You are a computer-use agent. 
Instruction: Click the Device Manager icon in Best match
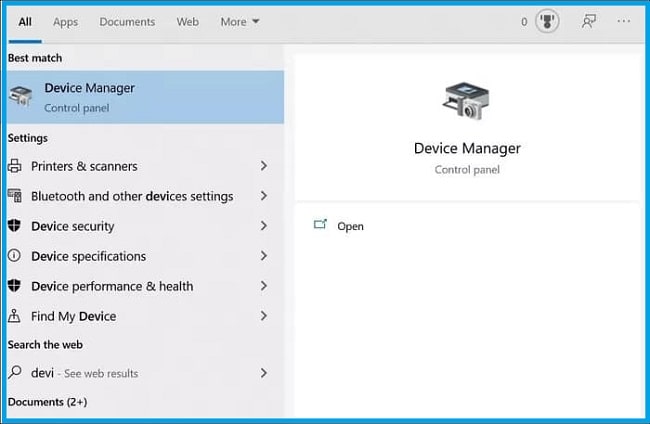(x=21, y=96)
